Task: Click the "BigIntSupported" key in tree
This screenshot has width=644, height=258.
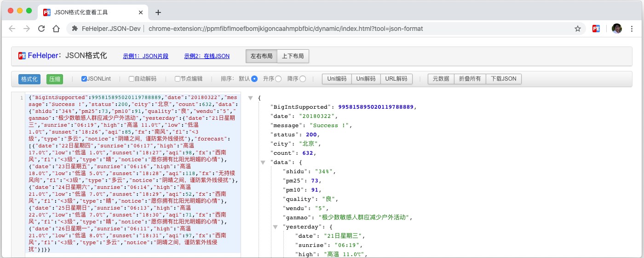Action: pos(302,107)
